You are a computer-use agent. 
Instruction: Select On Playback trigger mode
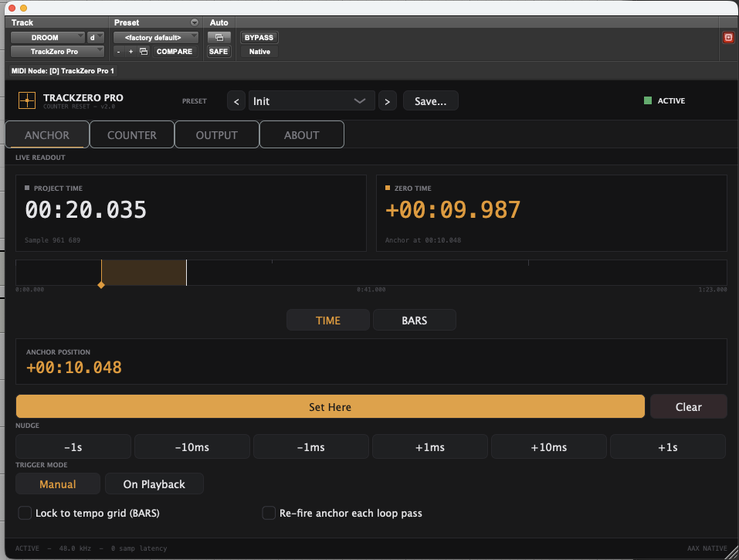tap(154, 484)
